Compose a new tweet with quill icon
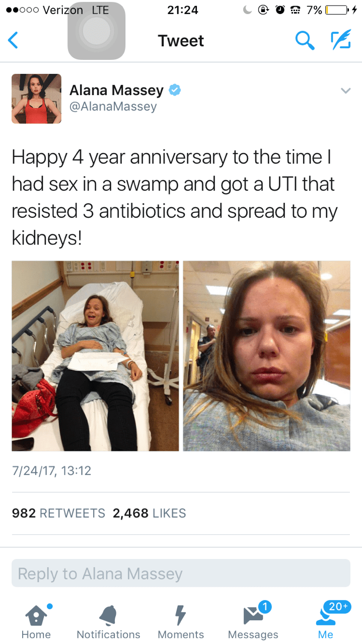The image size is (362, 644). pyautogui.click(x=340, y=41)
